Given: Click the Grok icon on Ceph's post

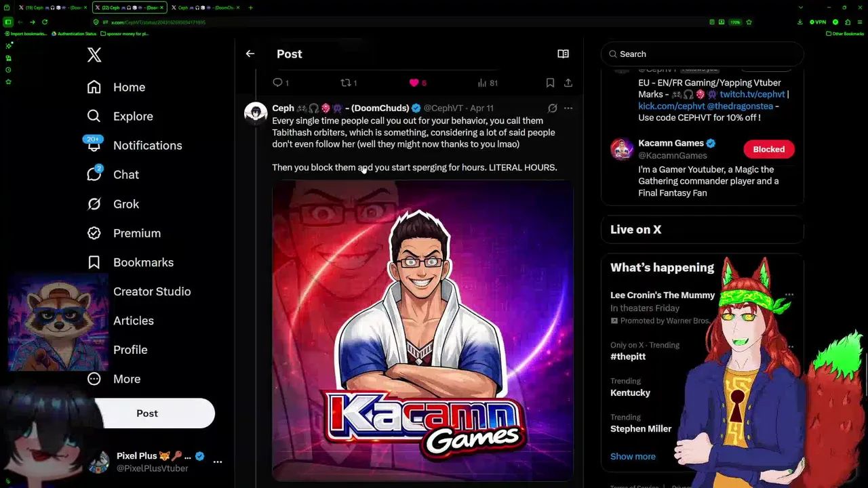Looking at the screenshot, I should coord(553,108).
